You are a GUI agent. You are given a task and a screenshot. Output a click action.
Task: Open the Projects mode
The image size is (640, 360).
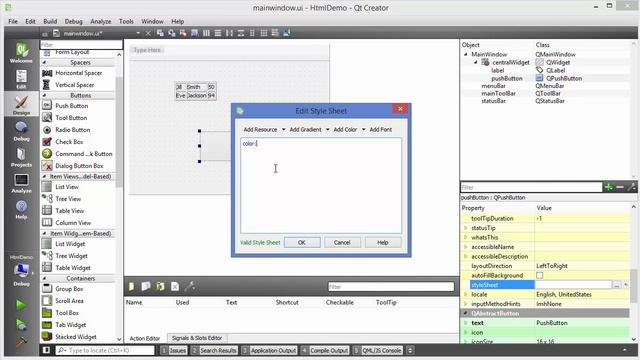[21, 157]
